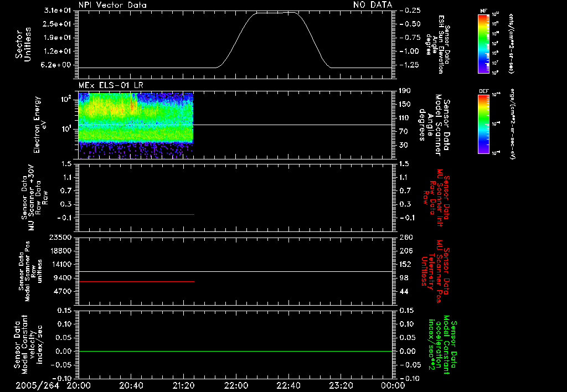Click the DEF color scale bar
Image resolution: width=567 pixels, height=392 pixels.
tap(484, 123)
